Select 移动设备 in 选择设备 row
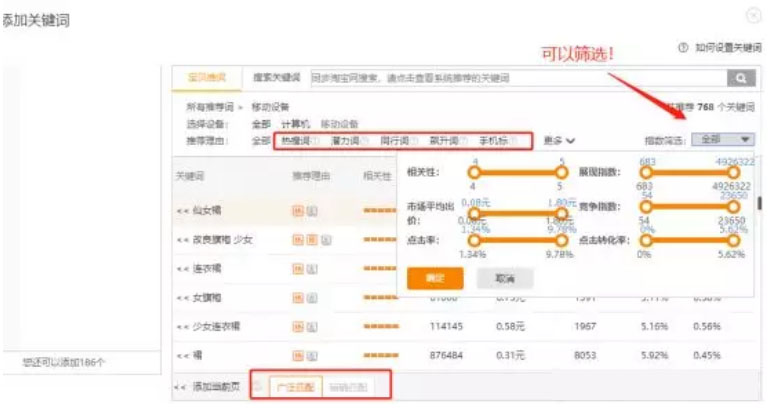Image resolution: width=772 pixels, height=411 pixels. [x=339, y=124]
